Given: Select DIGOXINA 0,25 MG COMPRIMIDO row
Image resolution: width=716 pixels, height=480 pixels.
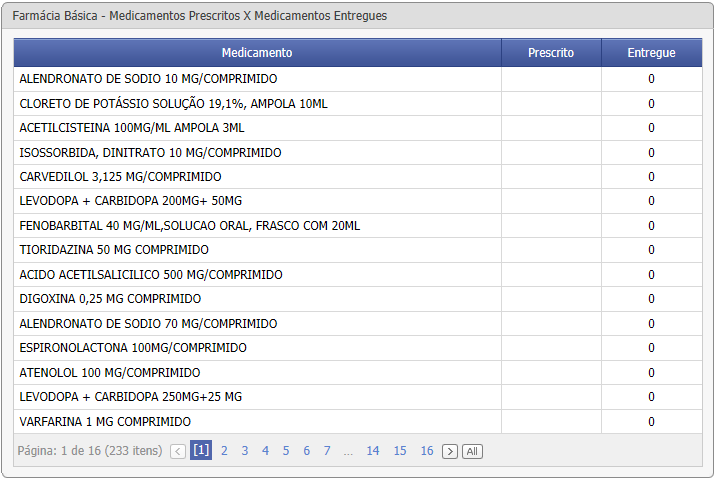Looking at the screenshot, I should tap(358, 299).
